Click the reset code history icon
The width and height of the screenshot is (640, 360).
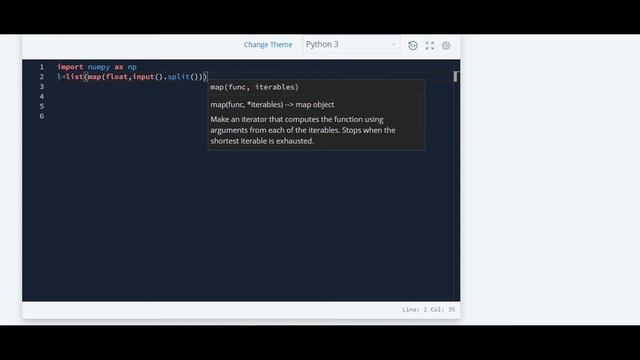pos(413,45)
